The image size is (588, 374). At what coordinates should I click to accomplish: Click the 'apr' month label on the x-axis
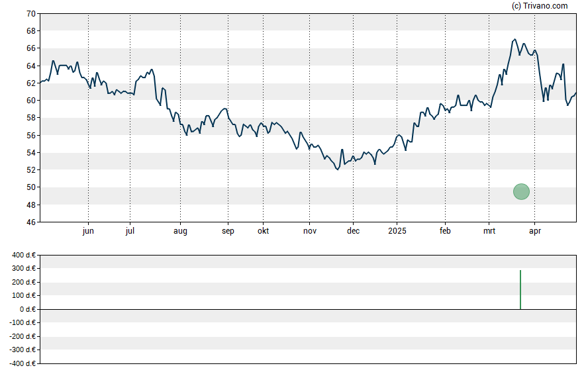[x=535, y=231]
